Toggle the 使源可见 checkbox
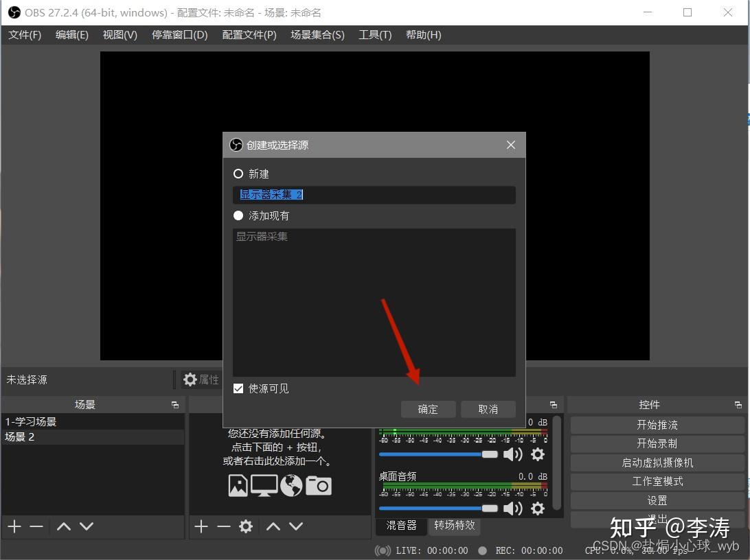Image resolution: width=750 pixels, height=560 pixels. pyautogui.click(x=238, y=388)
